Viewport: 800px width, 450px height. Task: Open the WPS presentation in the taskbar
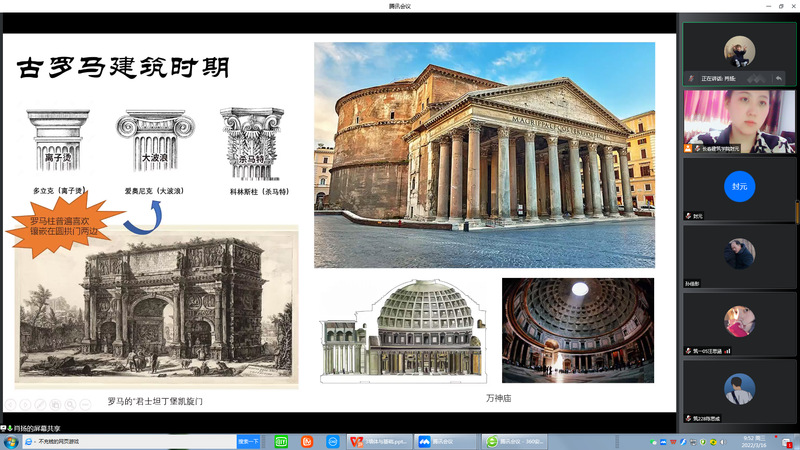point(374,441)
